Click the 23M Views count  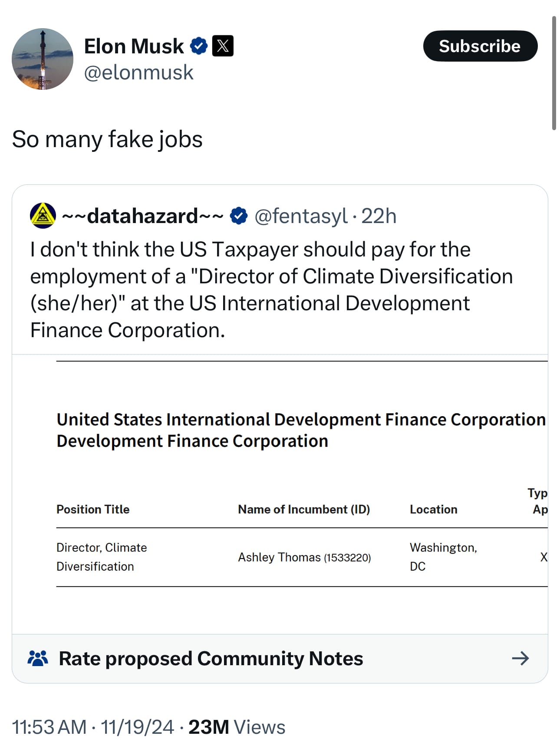coord(237,727)
